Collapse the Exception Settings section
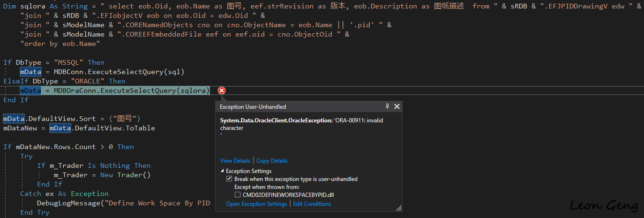644x218 pixels. pyautogui.click(x=222, y=171)
